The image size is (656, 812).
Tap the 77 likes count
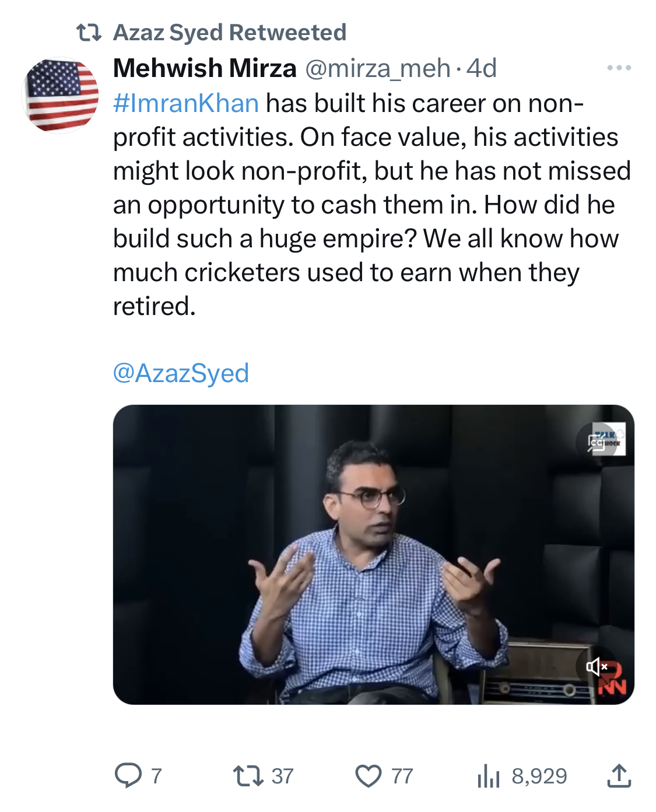click(x=402, y=776)
